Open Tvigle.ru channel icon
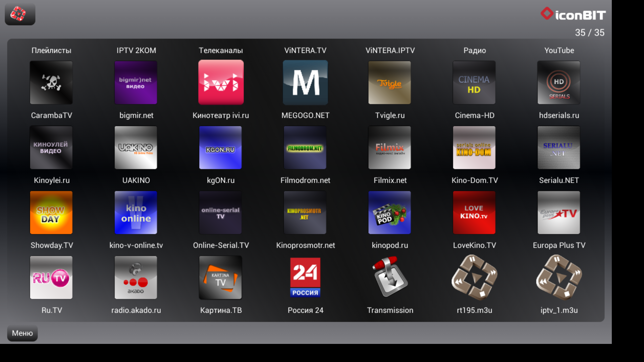The width and height of the screenshot is (644, 362). [389, 82]
